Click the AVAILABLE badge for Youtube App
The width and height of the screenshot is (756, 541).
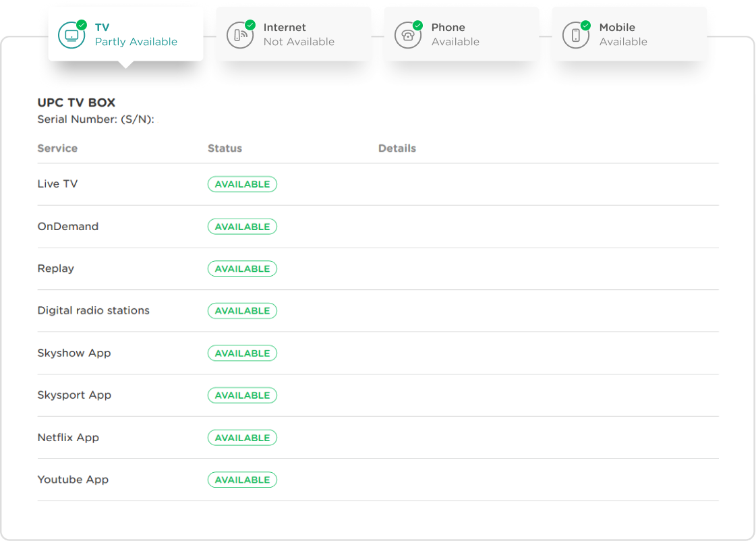pyautogui.click(x=242, y=480)
